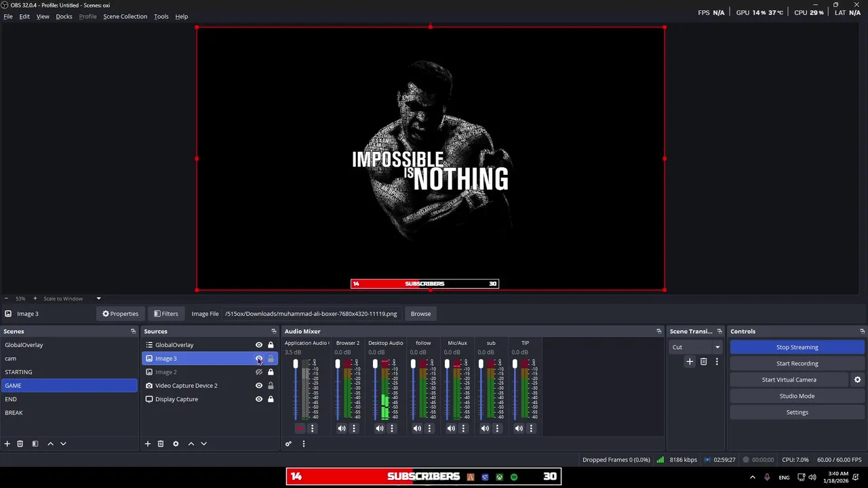Move scene up with arrow in Scenes panel

click(50, 444)
